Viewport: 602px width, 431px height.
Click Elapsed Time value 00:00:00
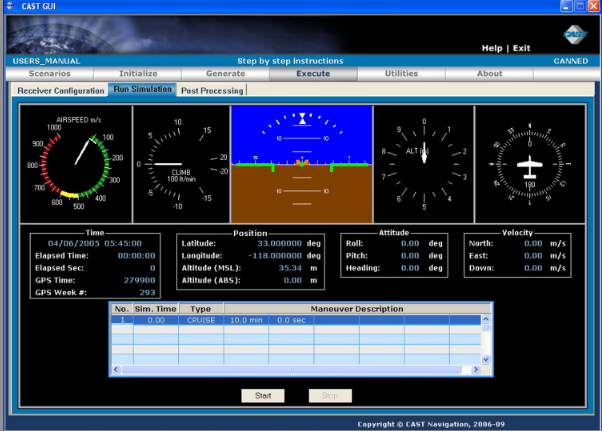(136, 256)
